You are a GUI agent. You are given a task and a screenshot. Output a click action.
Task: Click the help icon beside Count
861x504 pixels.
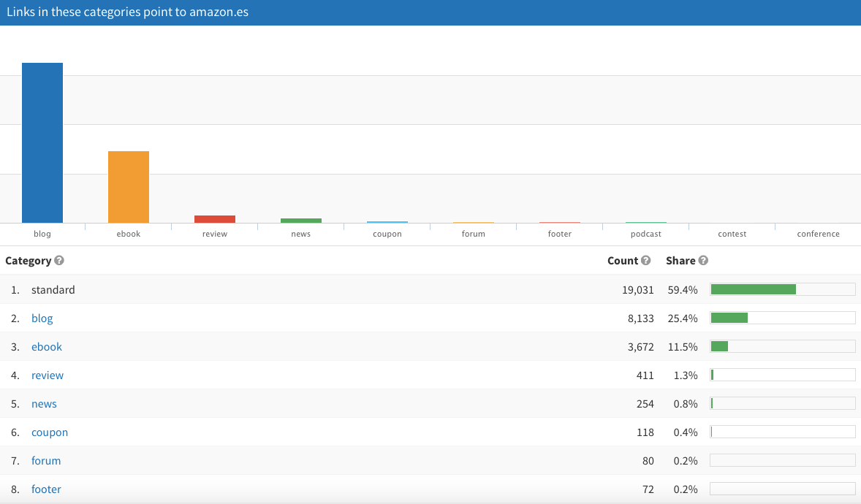pos(646,261)
